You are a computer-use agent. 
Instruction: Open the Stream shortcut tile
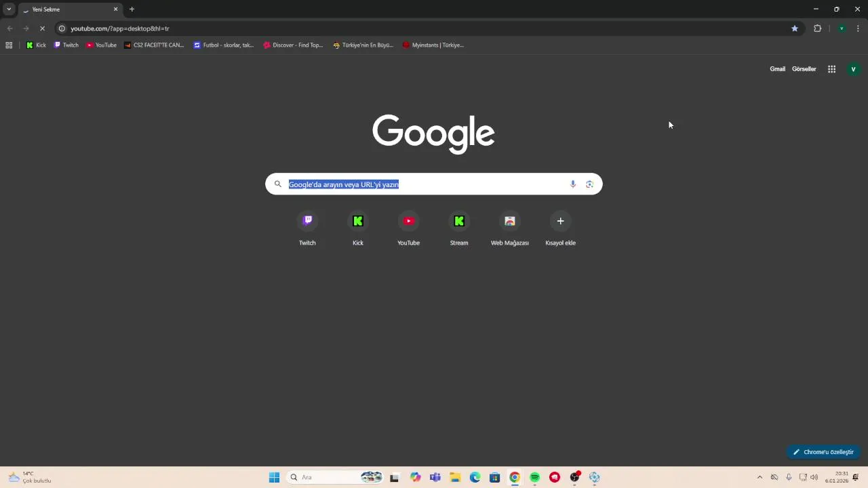click(x=459, y=228)
